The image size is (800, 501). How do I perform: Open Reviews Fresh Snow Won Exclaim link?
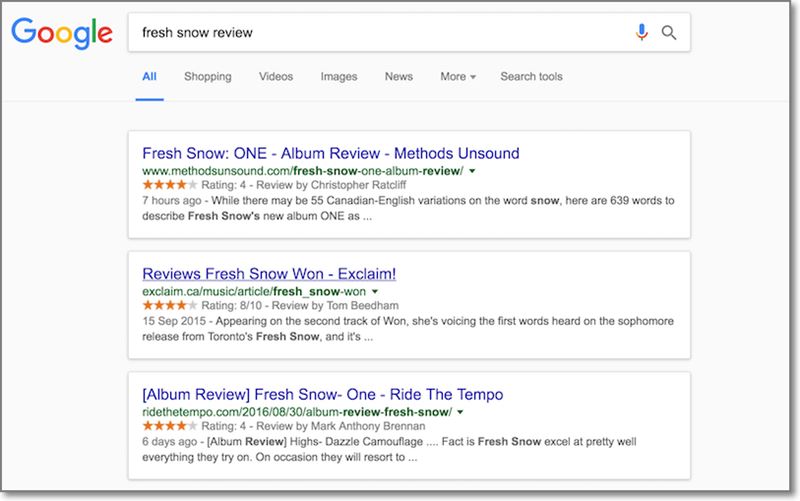(269, 273)
